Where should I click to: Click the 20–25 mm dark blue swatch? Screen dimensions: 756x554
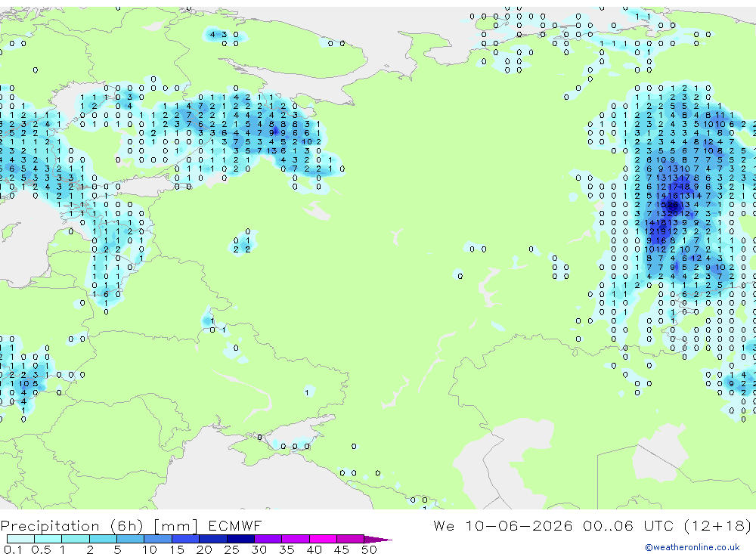point(213,539)
